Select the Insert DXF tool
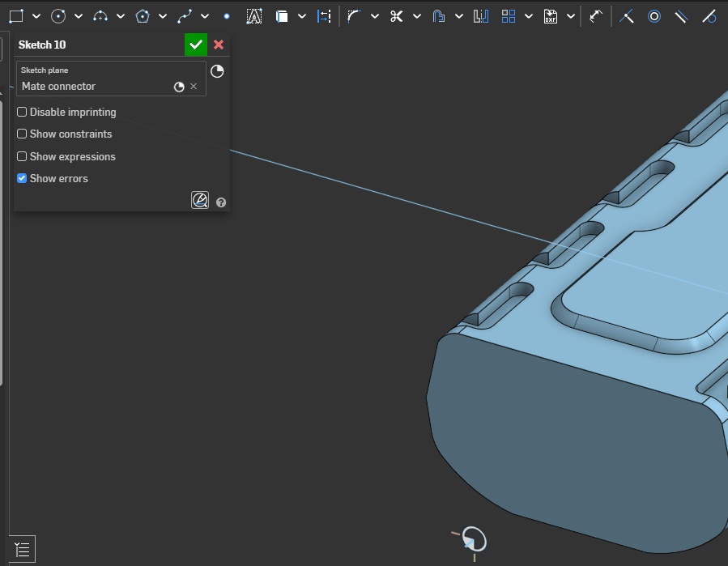 551,16
